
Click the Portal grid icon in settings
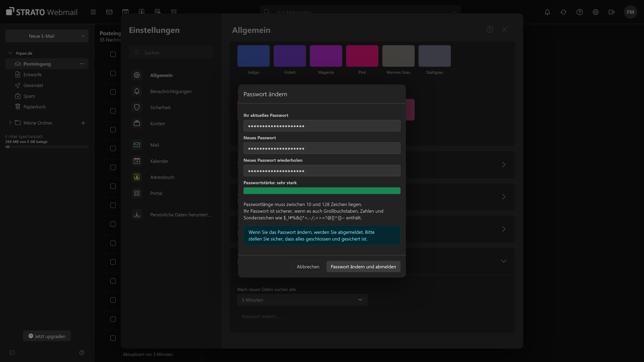coord(137,193)
